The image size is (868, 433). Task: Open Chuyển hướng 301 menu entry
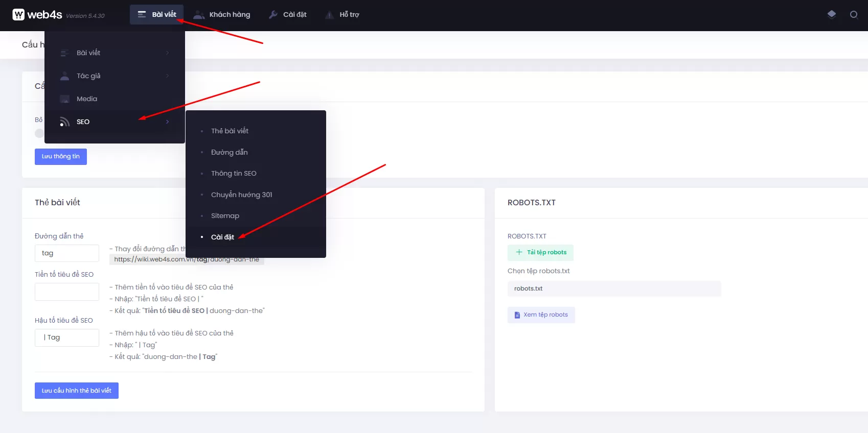241,195
